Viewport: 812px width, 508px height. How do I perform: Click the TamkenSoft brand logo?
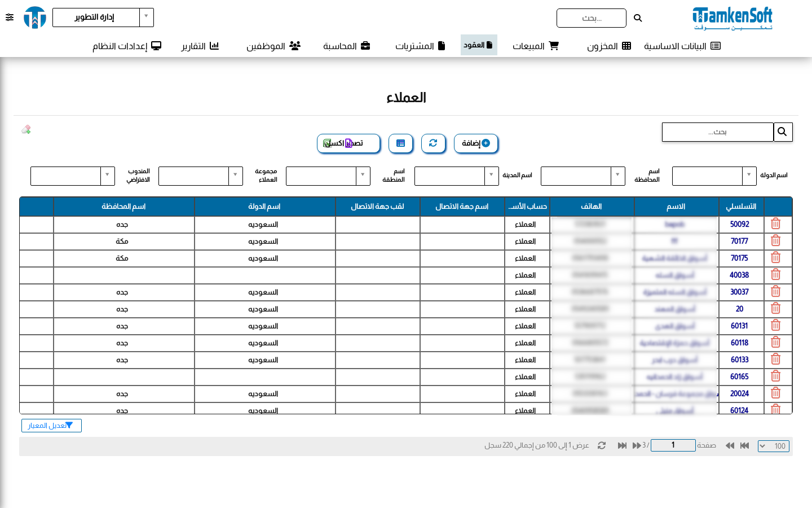tap(732, 18)
